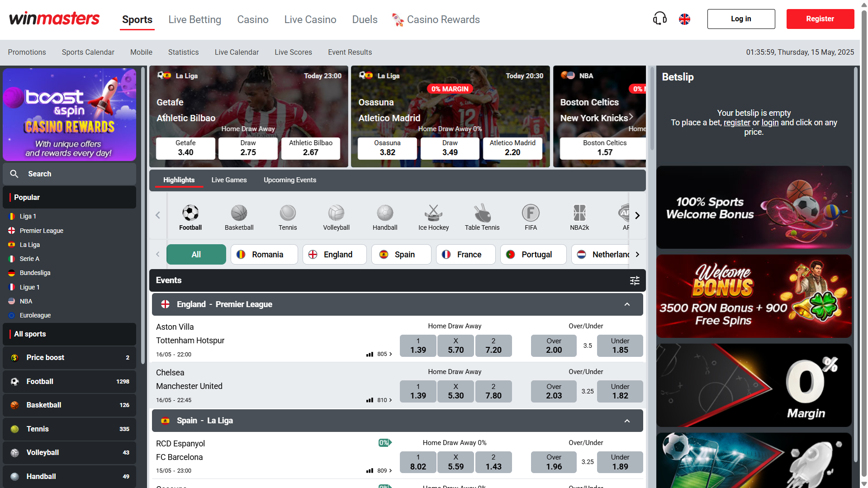868x488 pixels.
Task: Bet on Draw for Chelsea match at 5.30
Action: [455, 391]
